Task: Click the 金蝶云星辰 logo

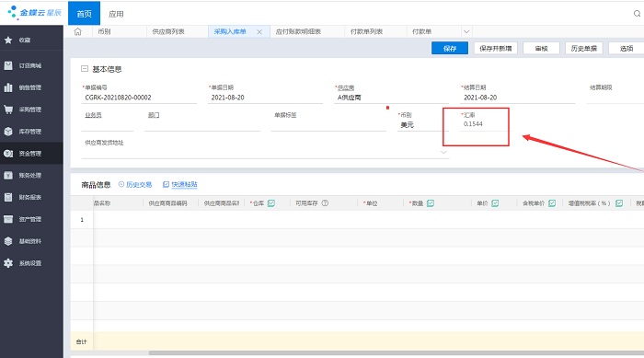Action: 35,13
